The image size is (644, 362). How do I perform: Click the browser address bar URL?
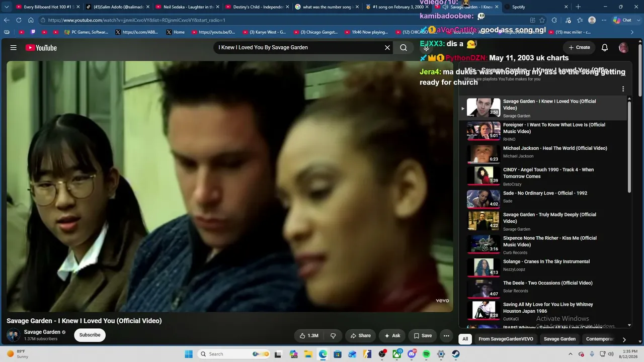coord(137,20)
